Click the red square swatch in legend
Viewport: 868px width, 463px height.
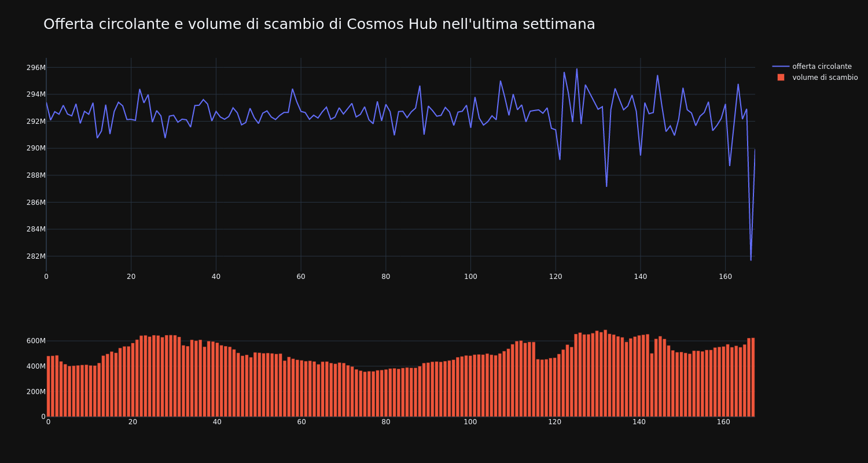pos(781,78)
